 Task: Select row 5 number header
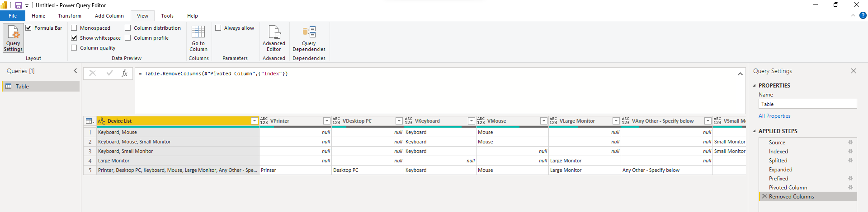[90, 170]
